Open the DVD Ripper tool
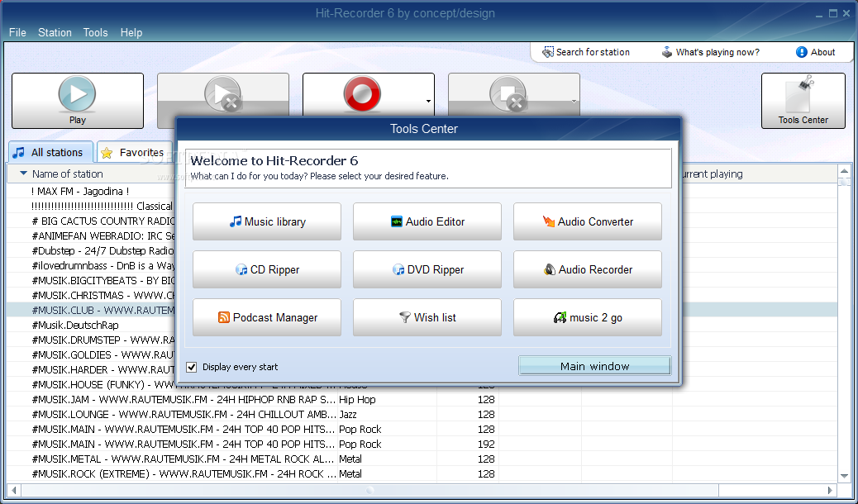The width and height of the screenshot is (858, 504). [427, 270]
